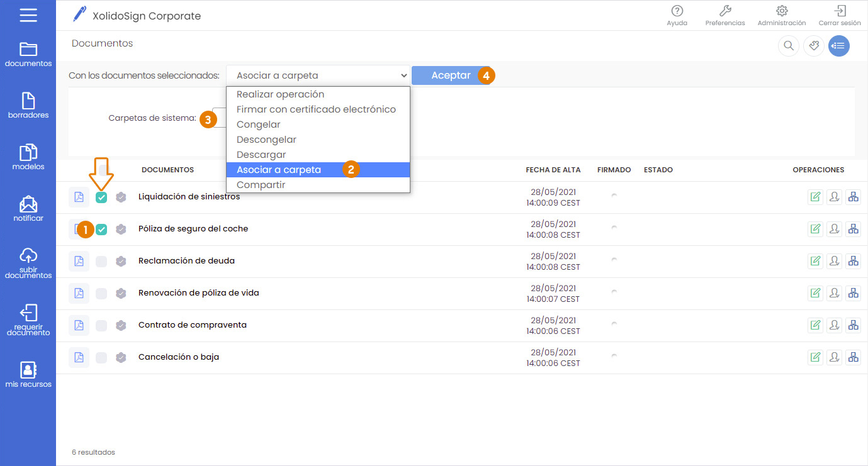Check Reclamación de deuda checkbox
The width and height of the screenshot is (868, 466).
101,261
